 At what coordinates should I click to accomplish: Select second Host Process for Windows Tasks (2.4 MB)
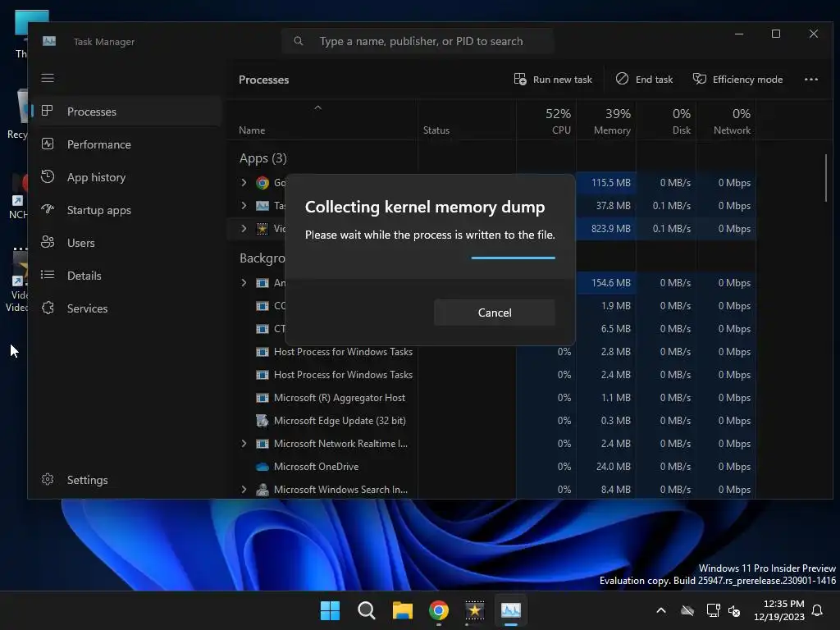point(493,374)
